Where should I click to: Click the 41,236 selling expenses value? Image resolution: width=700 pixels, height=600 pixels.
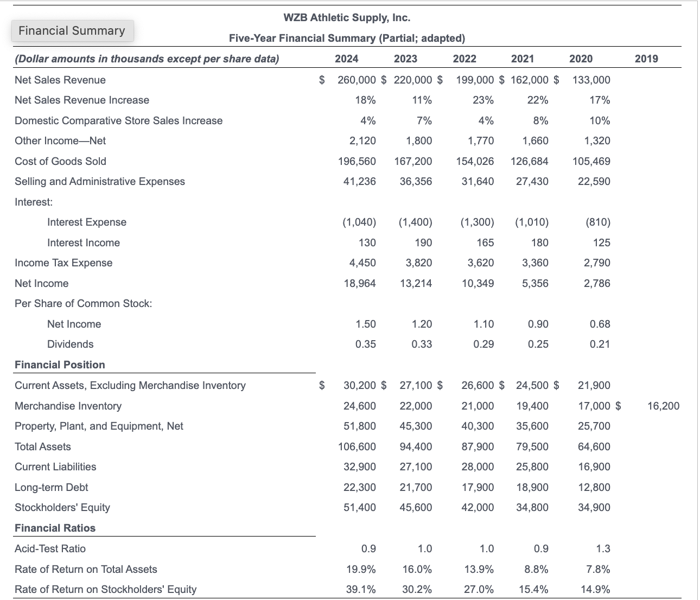(360, 181)
